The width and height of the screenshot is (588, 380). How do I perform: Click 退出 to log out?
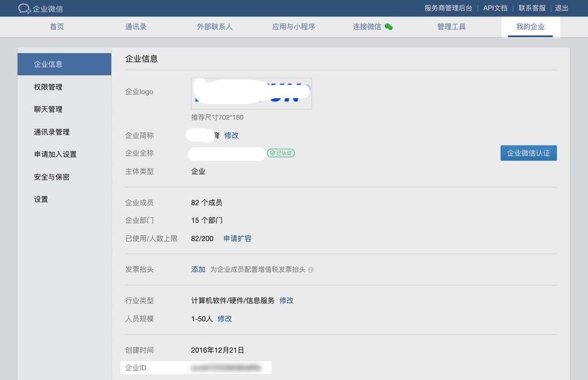(562, 8)
